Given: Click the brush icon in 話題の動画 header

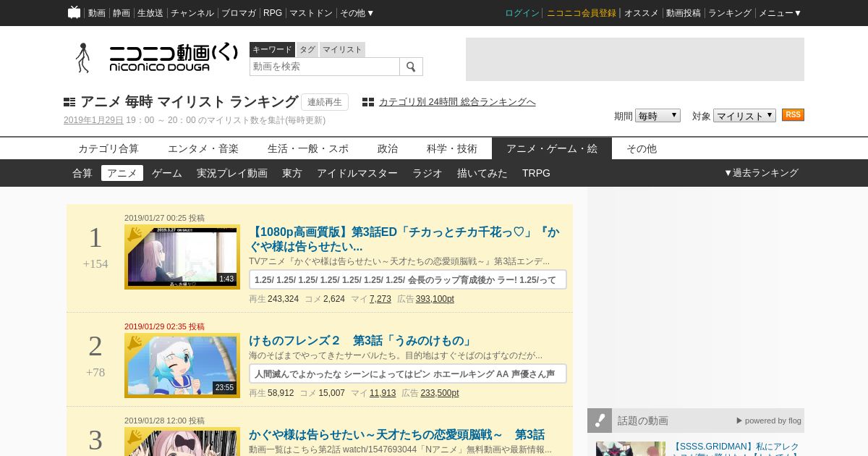Looking at the screenshot, I should point(600,421).
